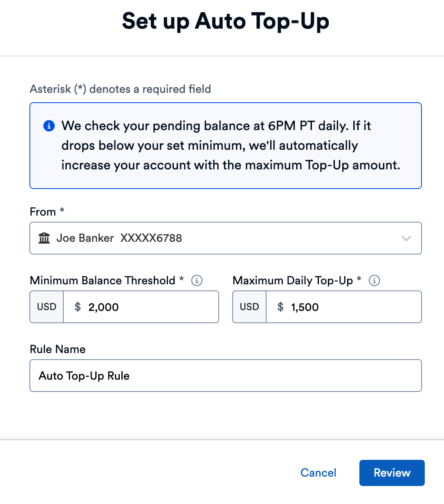Click the info icon next to Minimum Balance Threshold

click(x=197, y=281)
